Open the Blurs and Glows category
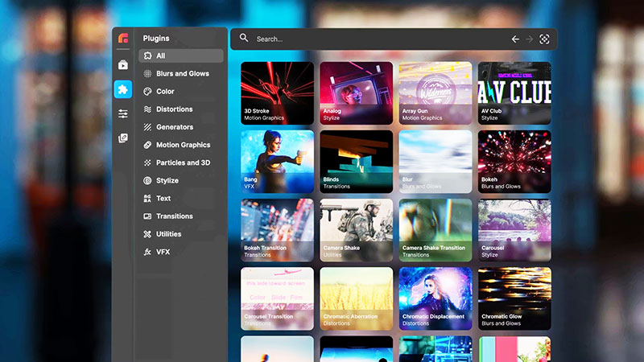The width and height of the screenshot is (644, 362). point(180,73)
